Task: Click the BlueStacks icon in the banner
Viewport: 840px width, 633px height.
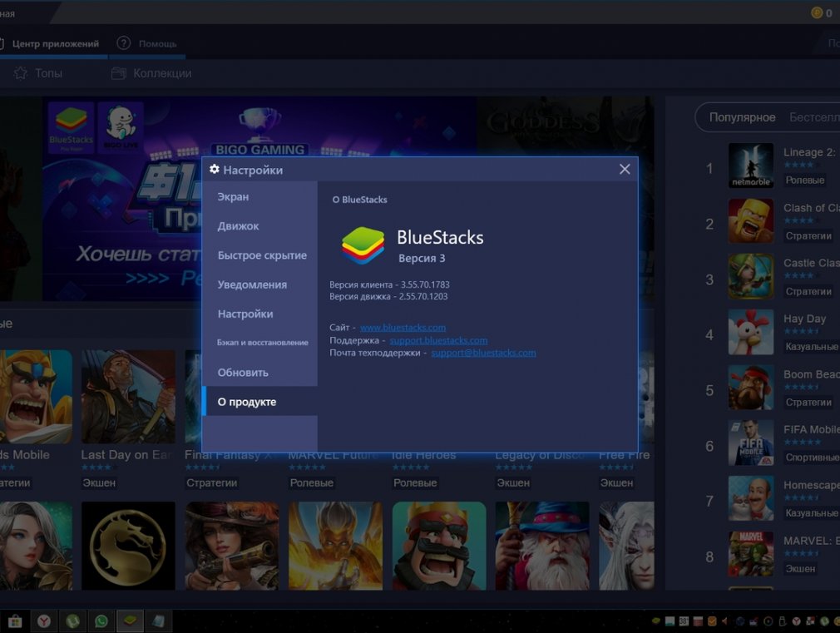Action: click(x=71, y=127)
